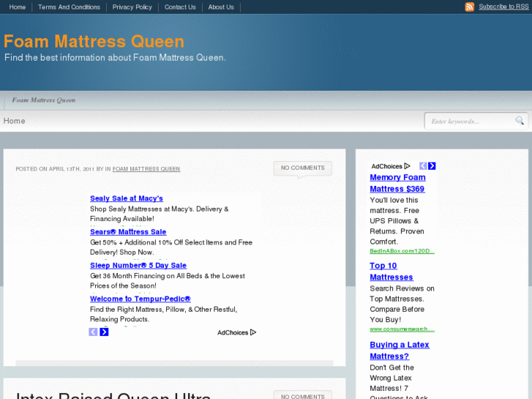Open Home in top navigation
Viewport: 532px width, 399px height.
coord(18,7)
